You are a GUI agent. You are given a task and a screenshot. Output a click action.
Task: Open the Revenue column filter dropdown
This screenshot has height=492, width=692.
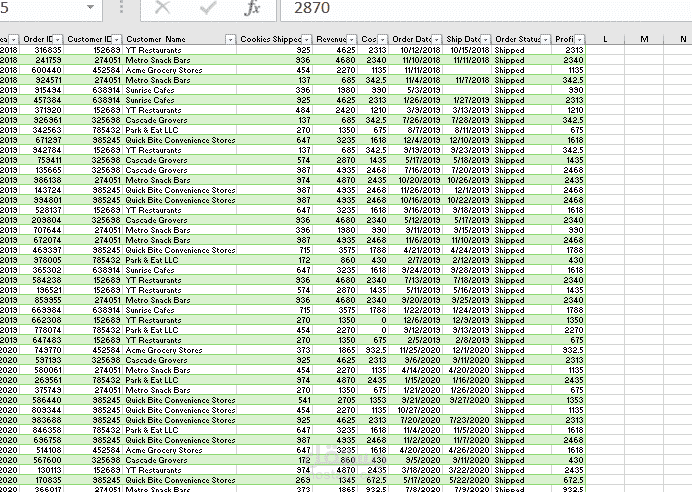[x=351, y=40]
